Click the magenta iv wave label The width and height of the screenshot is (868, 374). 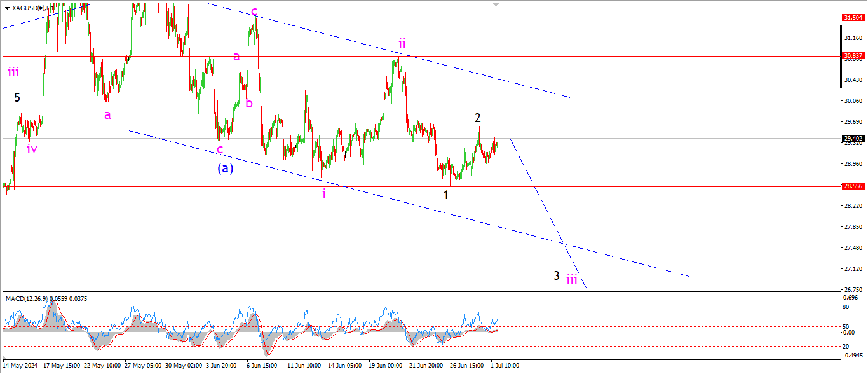click(32, 149)
